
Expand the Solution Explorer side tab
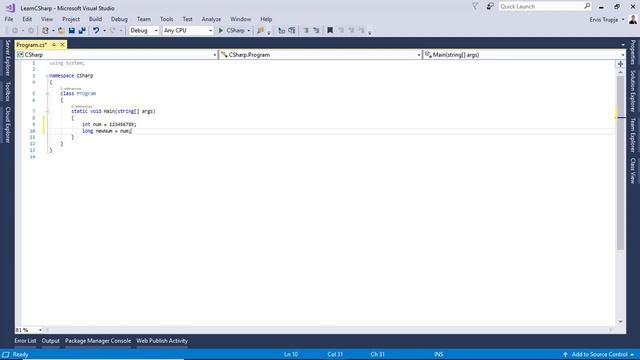click(x=633, y=91)
